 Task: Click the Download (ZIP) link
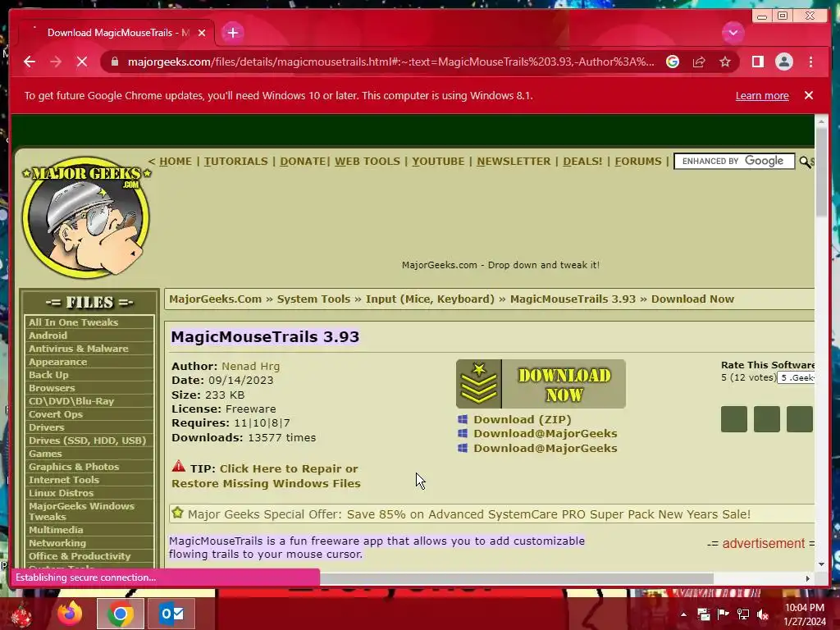[x=523, y=419]
